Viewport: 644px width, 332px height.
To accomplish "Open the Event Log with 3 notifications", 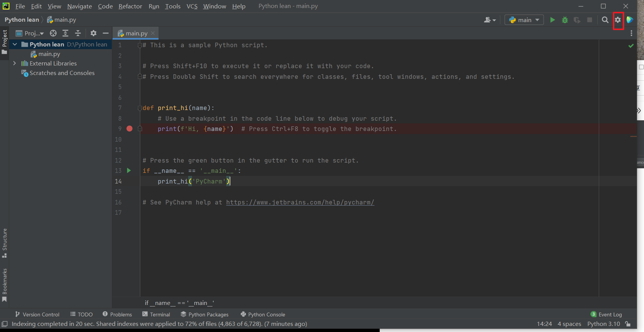I will click(x=606, y=314).
